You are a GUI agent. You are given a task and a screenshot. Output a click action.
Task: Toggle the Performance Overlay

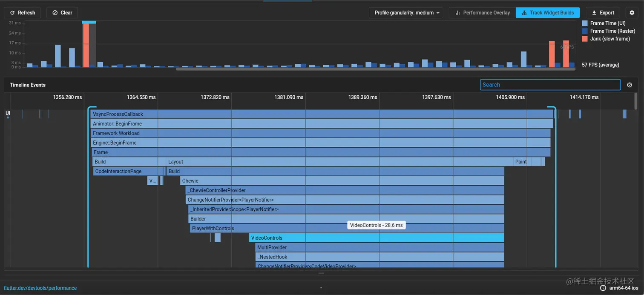[x=483, y=13]
